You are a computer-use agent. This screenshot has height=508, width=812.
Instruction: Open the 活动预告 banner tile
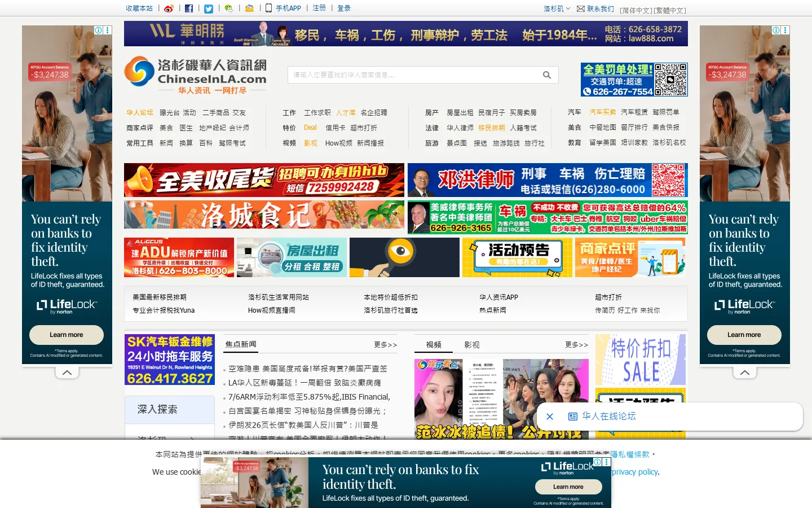click(517, 257)
